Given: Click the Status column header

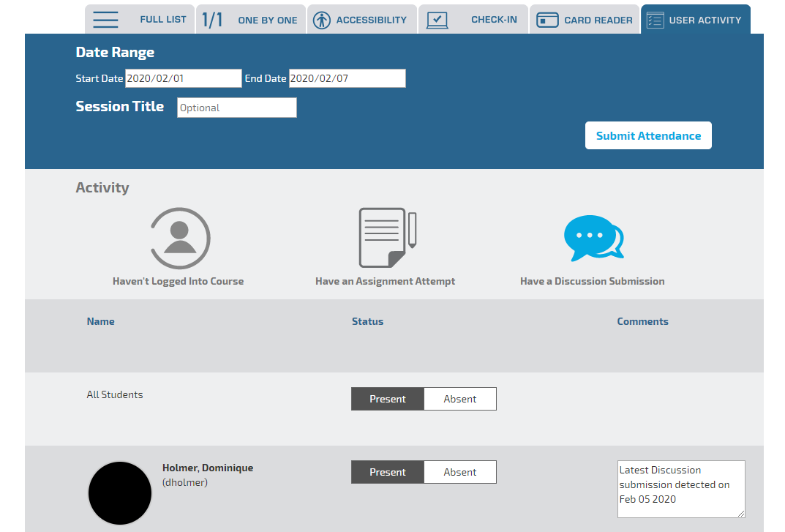Looking at the screenshot, I should pos(367,321).
